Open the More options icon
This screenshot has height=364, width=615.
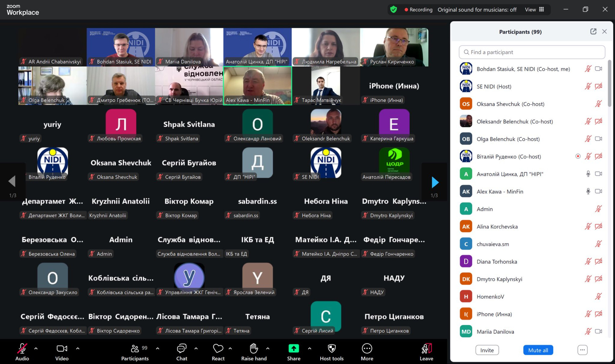367,349
